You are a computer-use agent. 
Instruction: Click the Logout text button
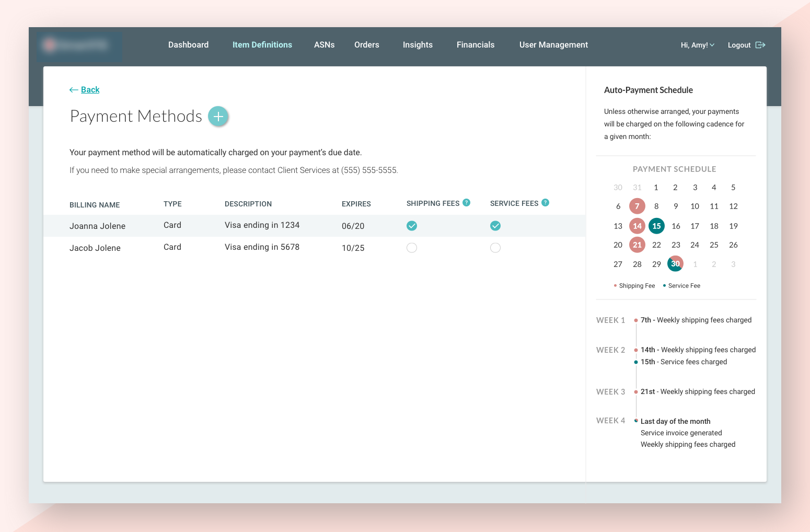coord(739,45)
